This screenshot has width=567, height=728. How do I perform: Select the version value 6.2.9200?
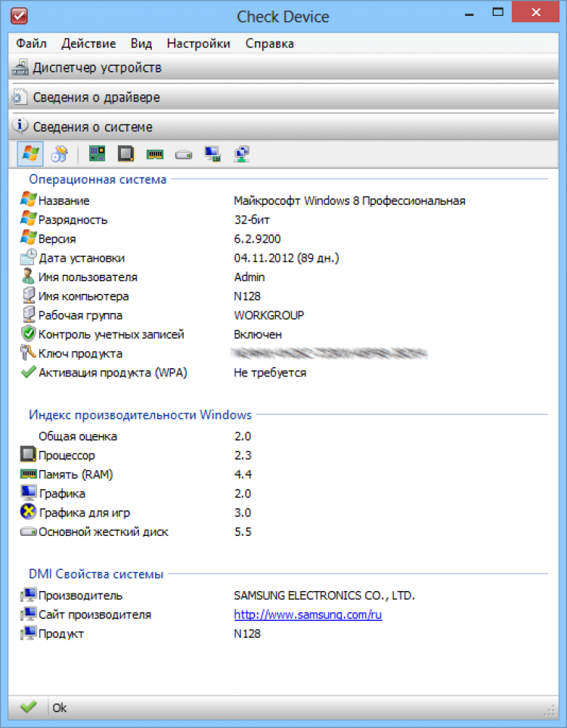pyautogui.click(x=257, y=239)
